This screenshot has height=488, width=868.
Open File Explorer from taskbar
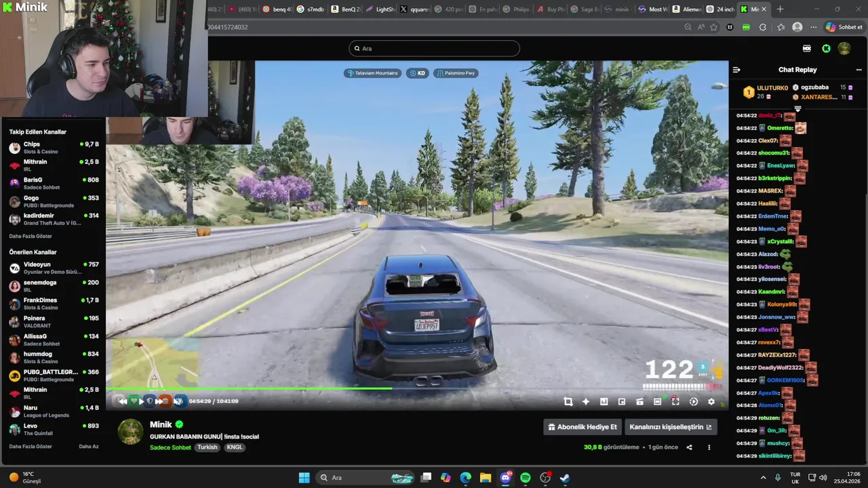point(486,478)
